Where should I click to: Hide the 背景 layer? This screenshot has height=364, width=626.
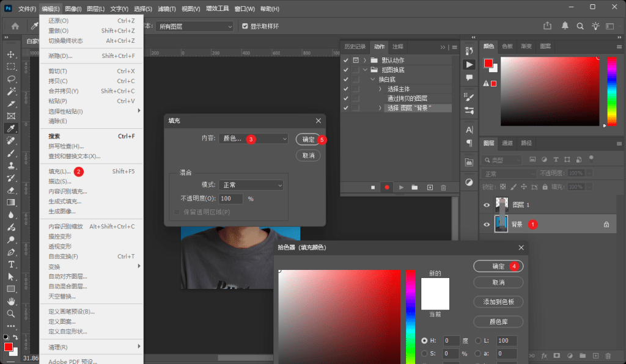click(487, 224)
